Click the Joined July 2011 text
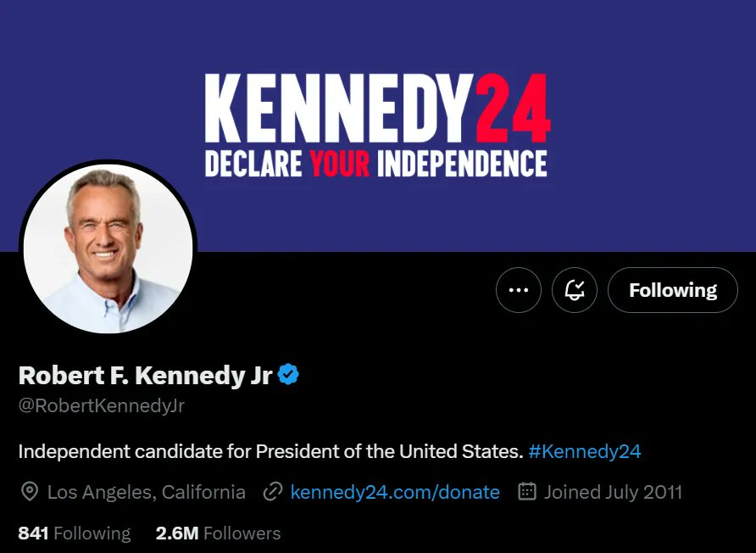 pyautogui.click(x=613, y=492)
